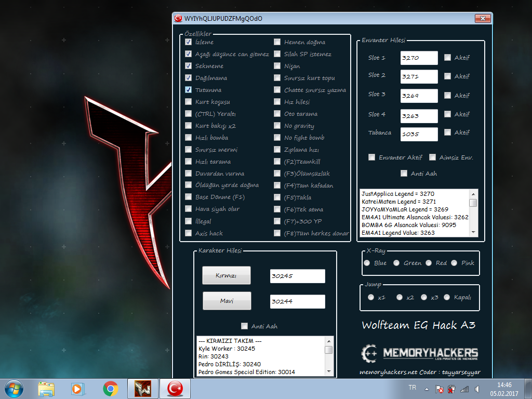Launch Windows Media Player from taskbar
This screenshot has height=399, width=532.
(78, 389)
